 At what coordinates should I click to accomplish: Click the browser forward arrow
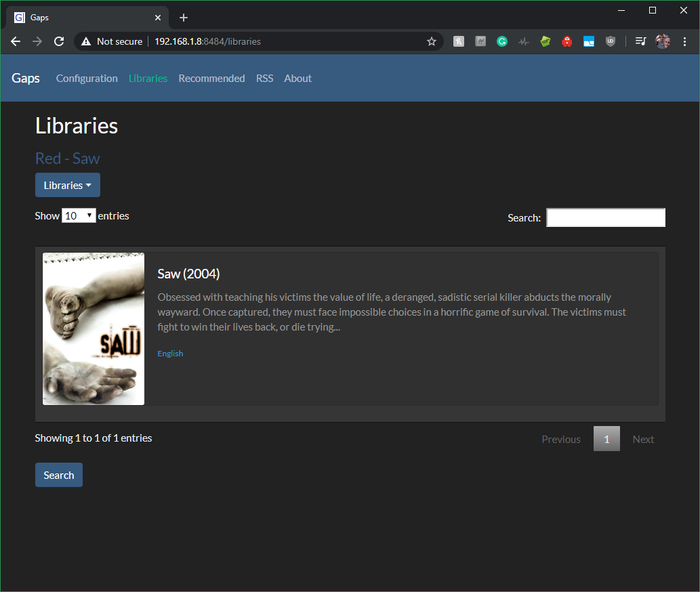[37, 41]
